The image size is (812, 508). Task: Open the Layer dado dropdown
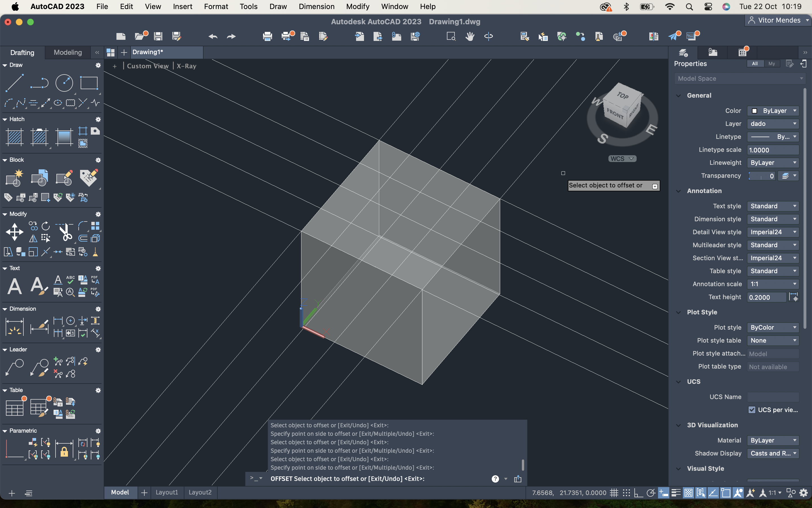[x=773, y=124]
